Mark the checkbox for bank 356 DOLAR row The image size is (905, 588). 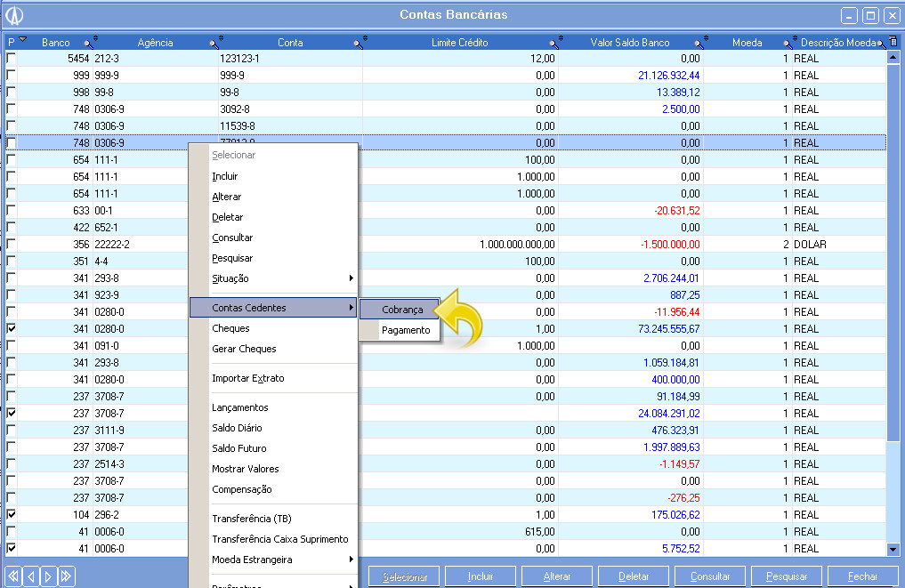(x=11, y=244)
